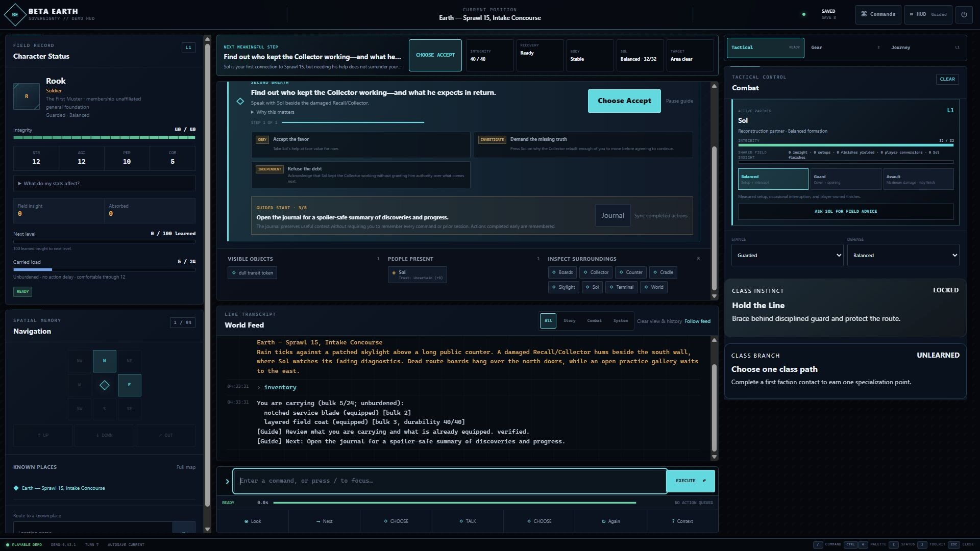Click the Follow feed link

pos(697,321)
